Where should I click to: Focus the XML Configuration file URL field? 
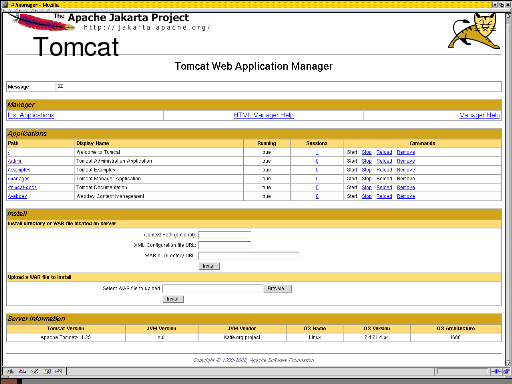225,245
